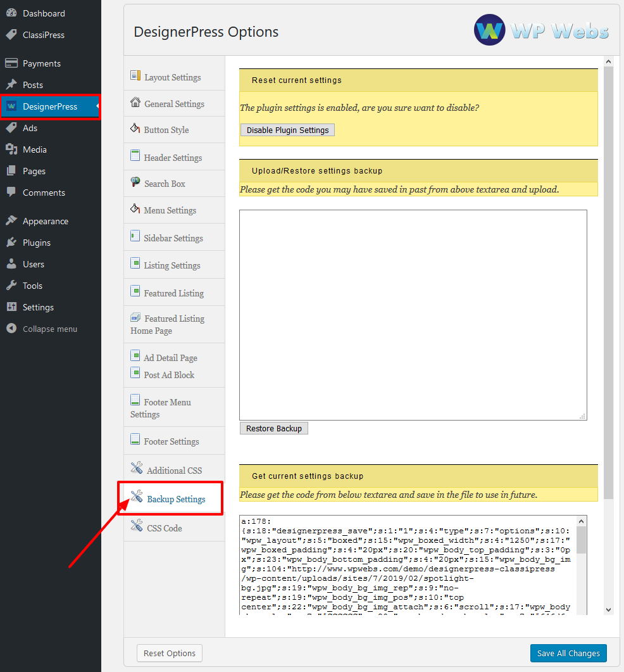
Task: Click the Layout Settings icon
Action: (x=135, y=76)
